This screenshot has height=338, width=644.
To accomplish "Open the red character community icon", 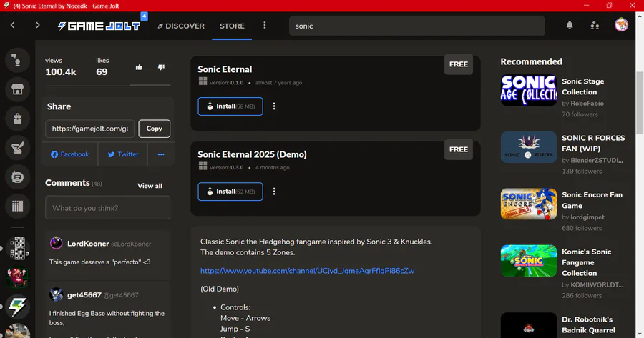I will [x=19, y=277].
